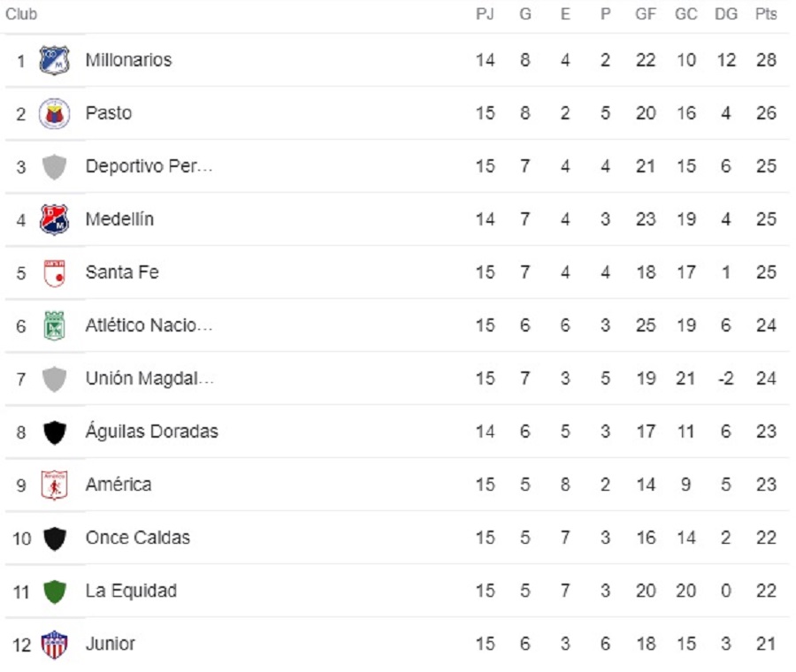Click the Santa Fe club crest
The image size is (796, 672).
click(55, 272)
